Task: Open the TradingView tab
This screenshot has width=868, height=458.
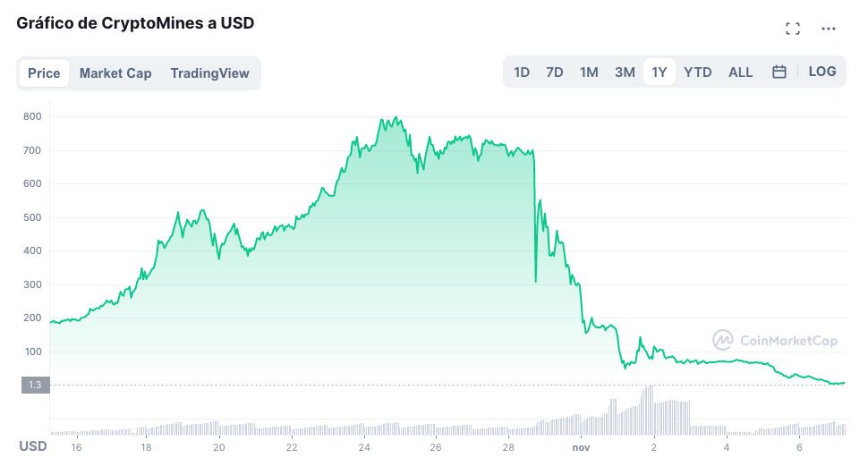Action: [x=209, y=73]
